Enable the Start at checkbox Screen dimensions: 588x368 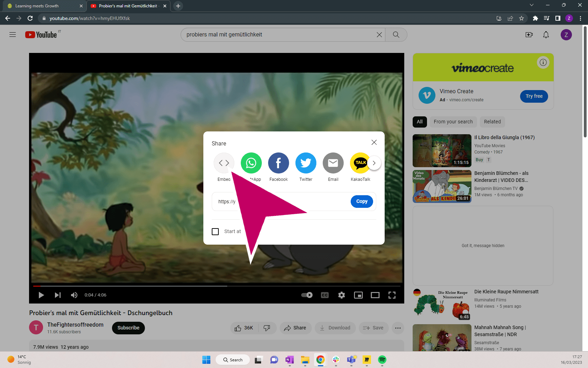(x=215, y=232)
